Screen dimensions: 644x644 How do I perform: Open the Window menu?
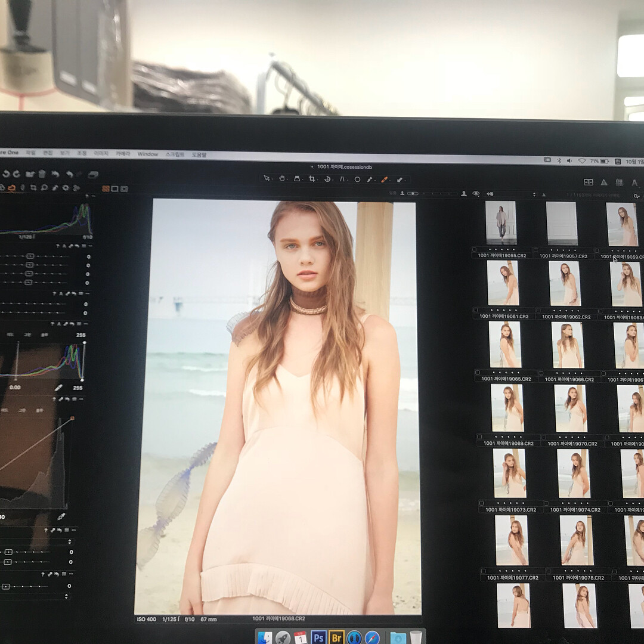148,154
